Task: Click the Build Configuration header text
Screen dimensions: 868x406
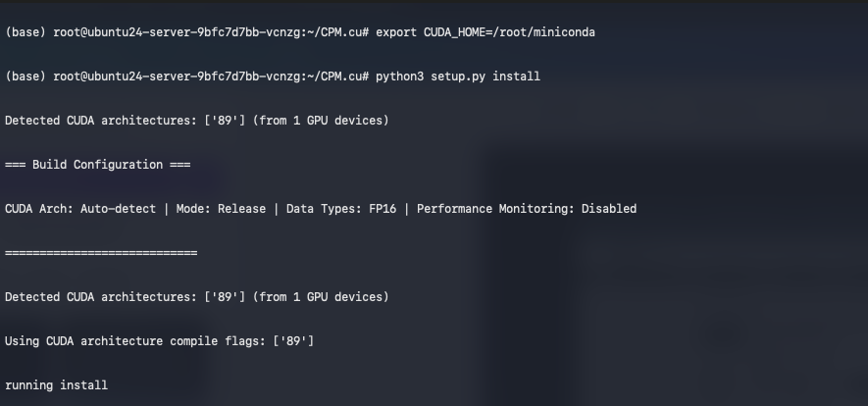Action: click(97, 165)
